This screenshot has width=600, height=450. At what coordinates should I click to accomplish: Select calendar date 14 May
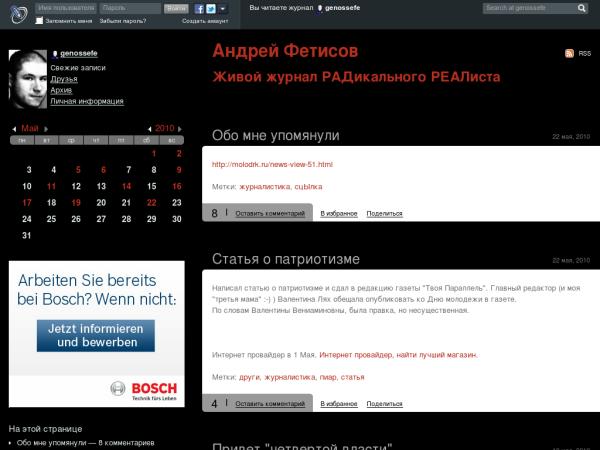pos(126,186)
